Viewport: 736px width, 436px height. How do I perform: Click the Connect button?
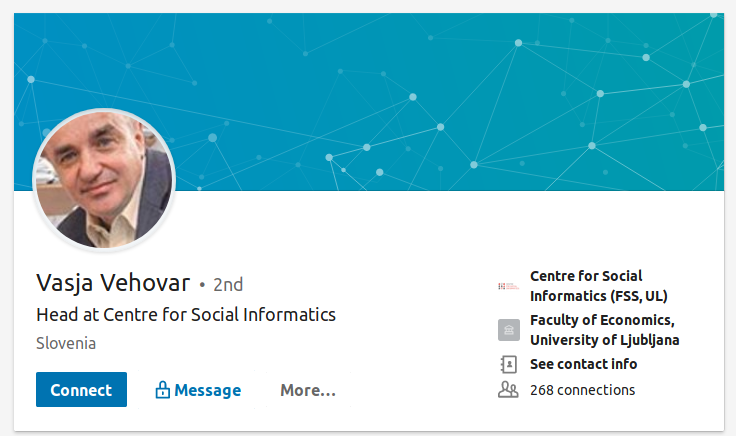click(81, 390)
